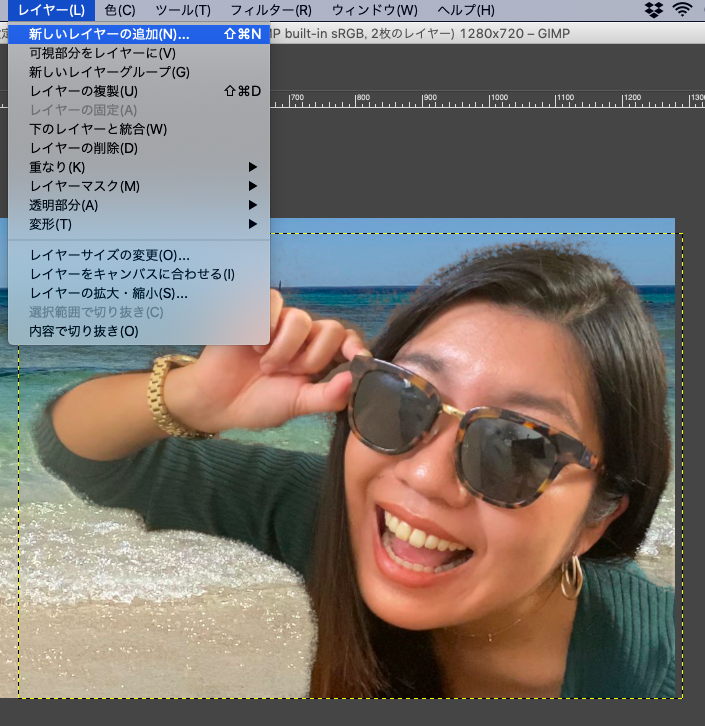Expand the レイヤーマスク(M) submenu
This screenshot has width=705, height=726.
coord(139,186)
